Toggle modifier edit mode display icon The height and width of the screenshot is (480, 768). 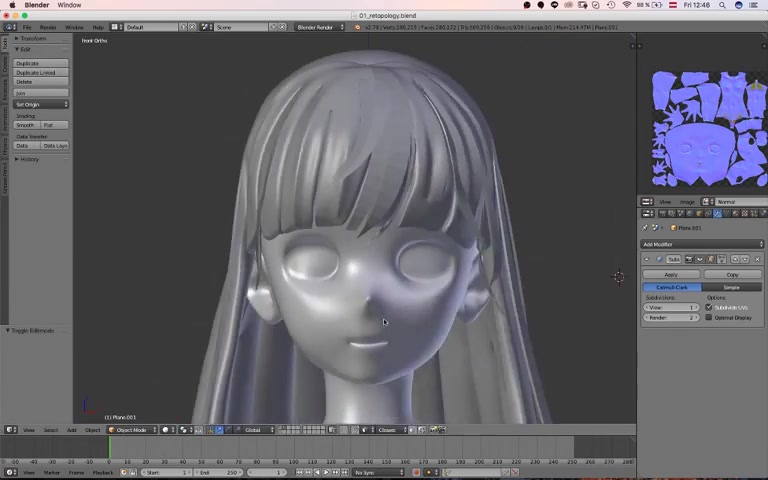point(711,259)
